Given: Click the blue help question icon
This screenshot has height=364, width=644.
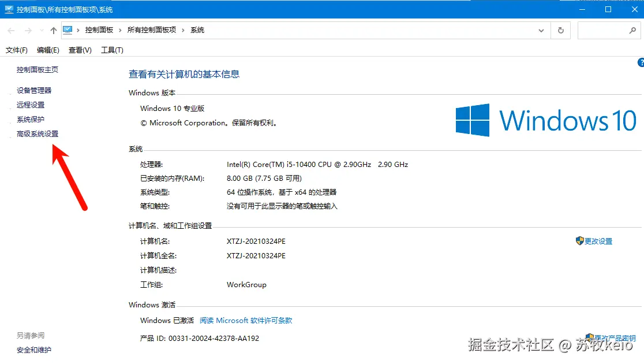Looking at the screenshot, I should pyautogui.click(x=641, y=62).
